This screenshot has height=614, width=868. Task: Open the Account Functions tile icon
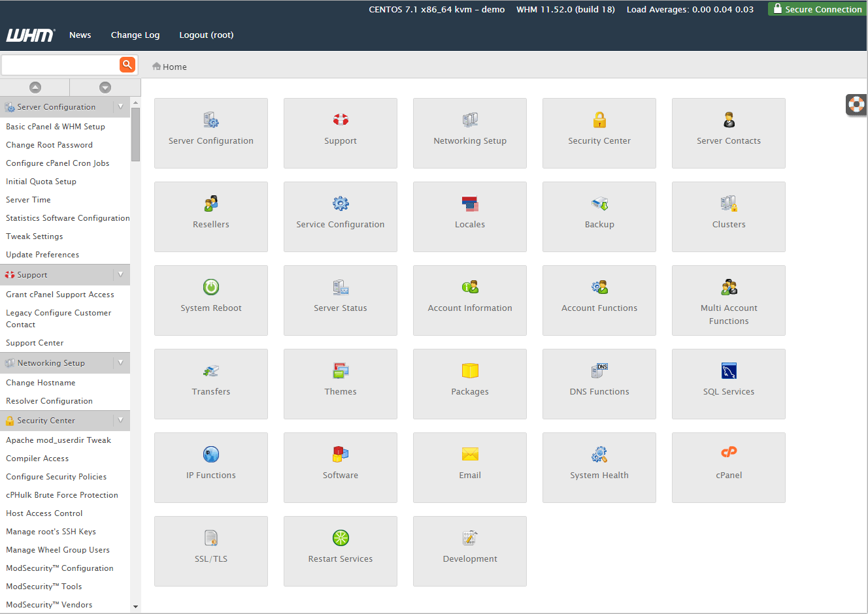coord(599,287)
